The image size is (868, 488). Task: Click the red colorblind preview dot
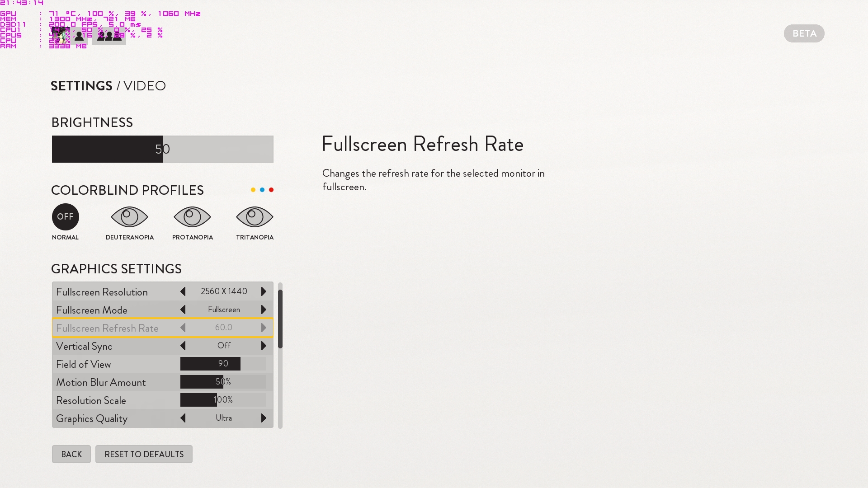coord(271,190)
